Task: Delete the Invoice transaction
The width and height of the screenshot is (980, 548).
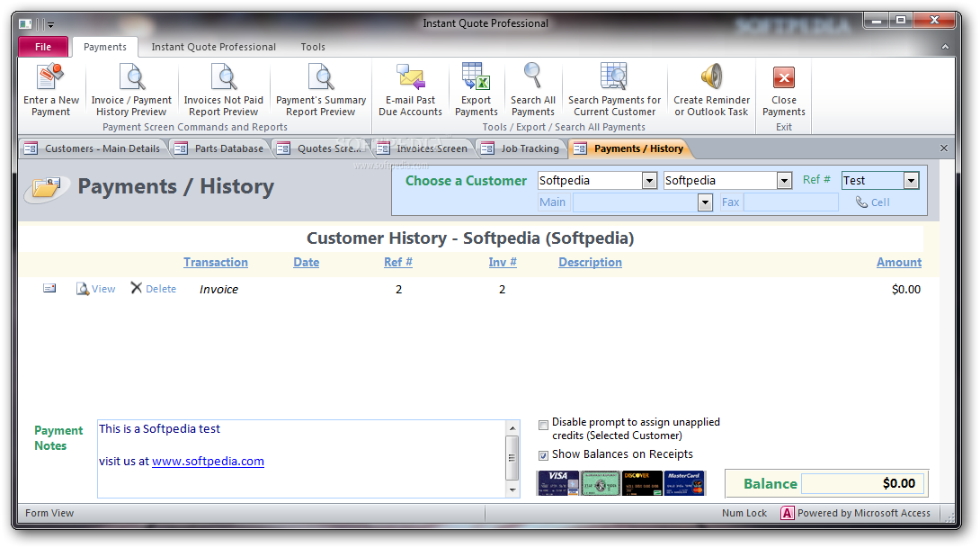Action: (154, 288)
